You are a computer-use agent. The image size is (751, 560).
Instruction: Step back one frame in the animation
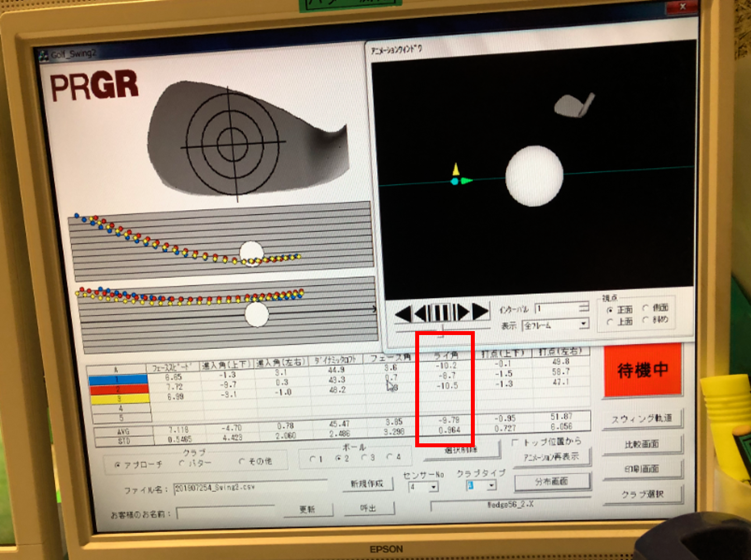(x=421, y=313)
